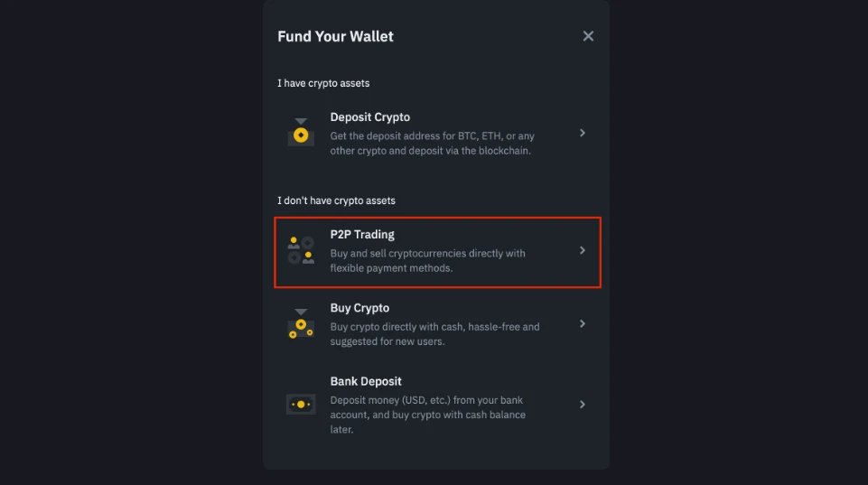The width and height of the screenshot is (868, 485).
Task: Click the Bank Deposit description text
Action: click(x=427, y=415)
